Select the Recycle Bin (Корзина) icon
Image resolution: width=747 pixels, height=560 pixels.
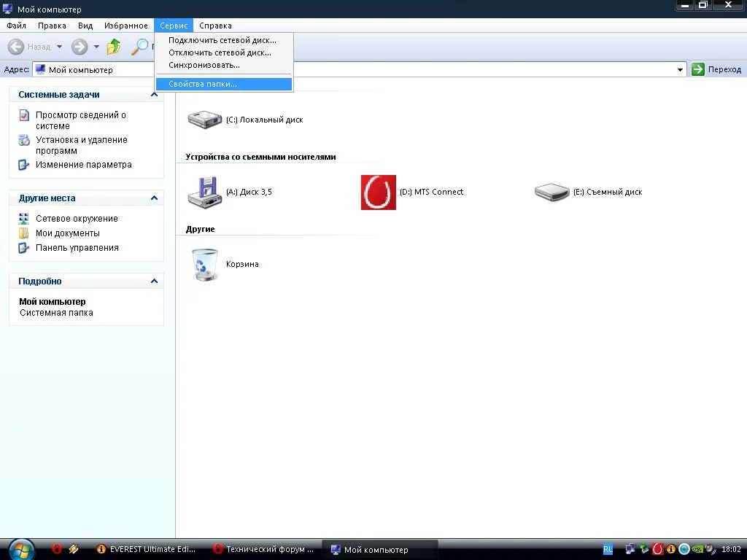pos(205,265)
